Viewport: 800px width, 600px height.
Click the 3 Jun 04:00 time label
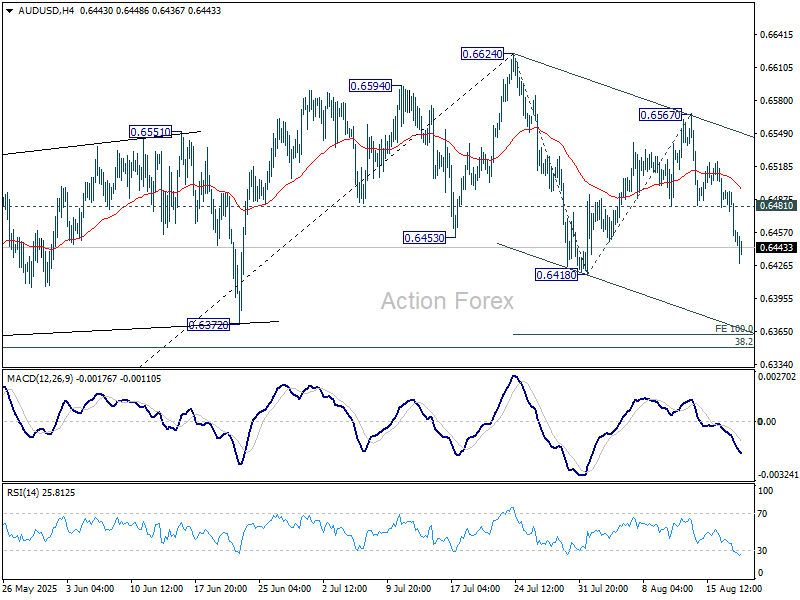90,588
